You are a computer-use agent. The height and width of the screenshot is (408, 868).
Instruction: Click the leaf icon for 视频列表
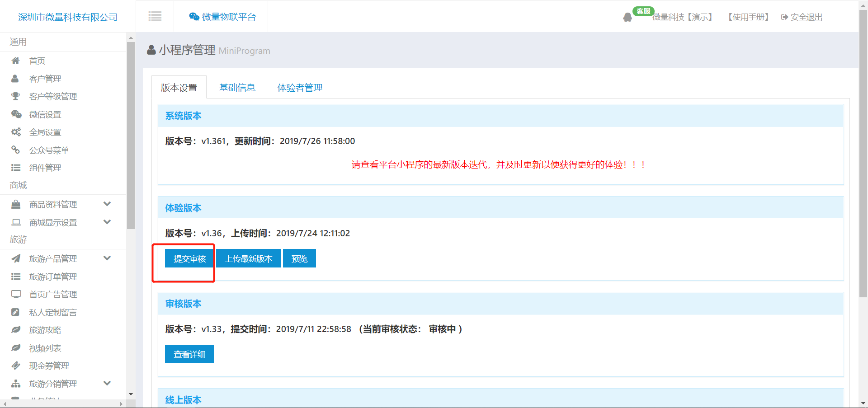pos(16,348)
